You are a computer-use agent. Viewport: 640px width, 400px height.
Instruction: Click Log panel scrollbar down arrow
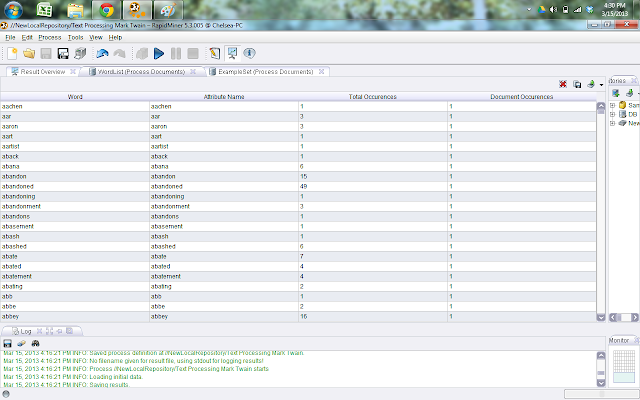pos(601,382)
